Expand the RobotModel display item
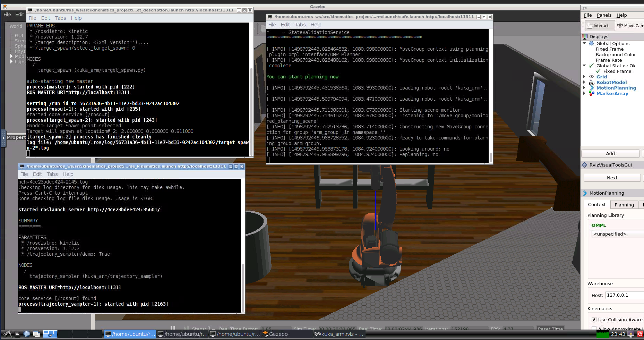 tap(584, 82)
